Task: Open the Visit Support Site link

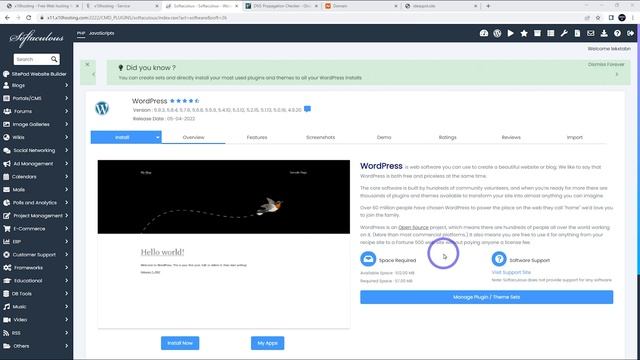Action: (x=511, y=272)
